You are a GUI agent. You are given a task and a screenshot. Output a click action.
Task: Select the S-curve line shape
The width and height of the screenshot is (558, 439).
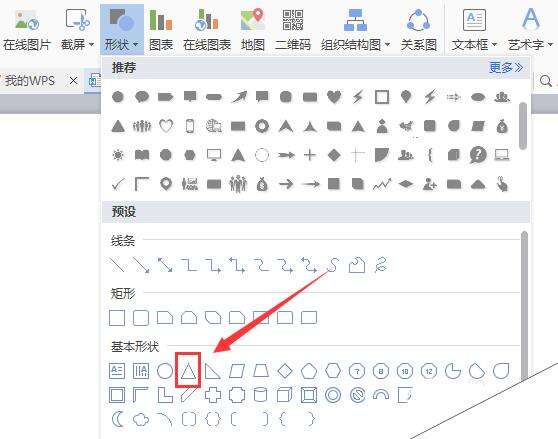[333, 265]
